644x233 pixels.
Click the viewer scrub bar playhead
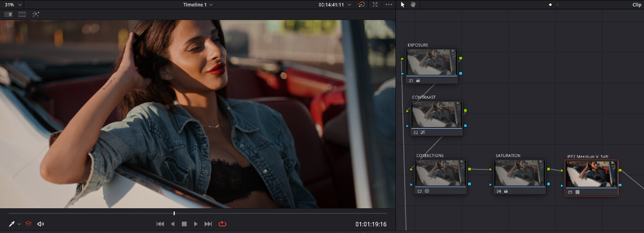click(174, 213)
